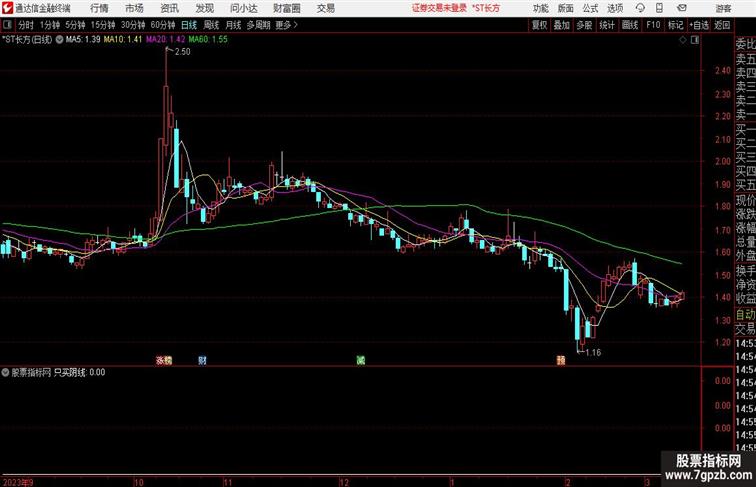Click the MA20: 1.42 indicator label

pos(165,40)
